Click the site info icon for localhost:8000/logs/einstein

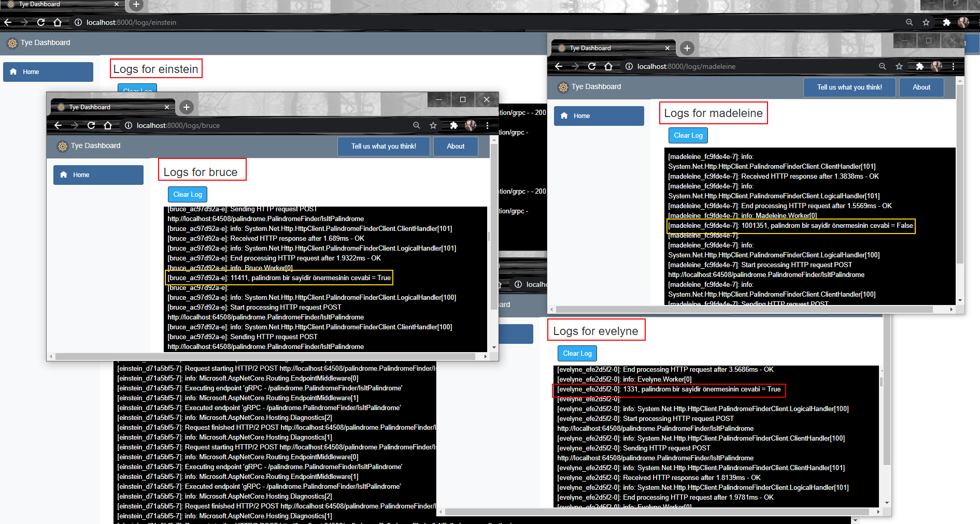pyautogui.click(x=78, y=22)
